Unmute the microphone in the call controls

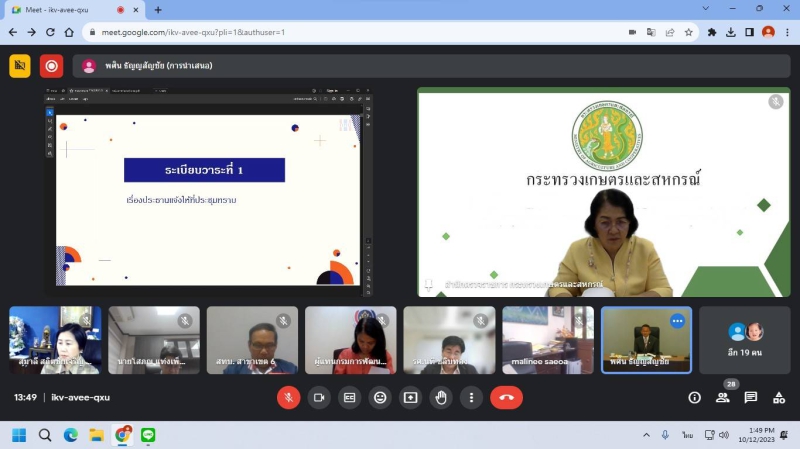click(x=289, y=397)
